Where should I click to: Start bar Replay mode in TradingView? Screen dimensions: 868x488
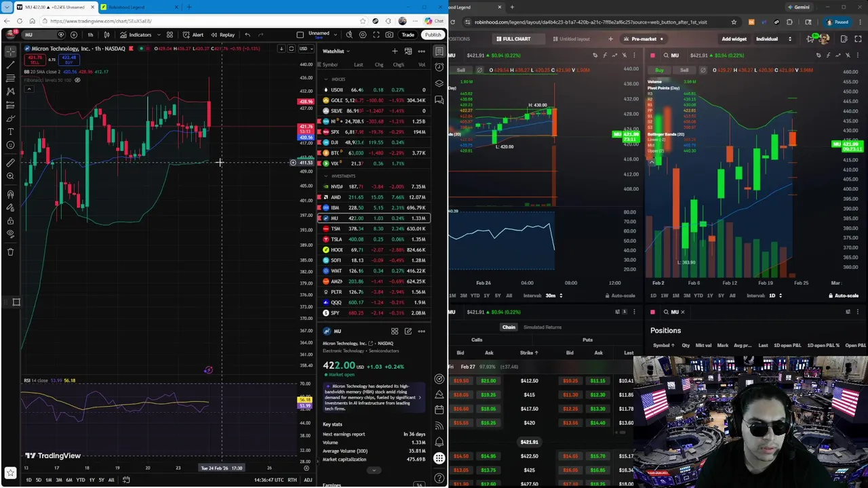222,35
